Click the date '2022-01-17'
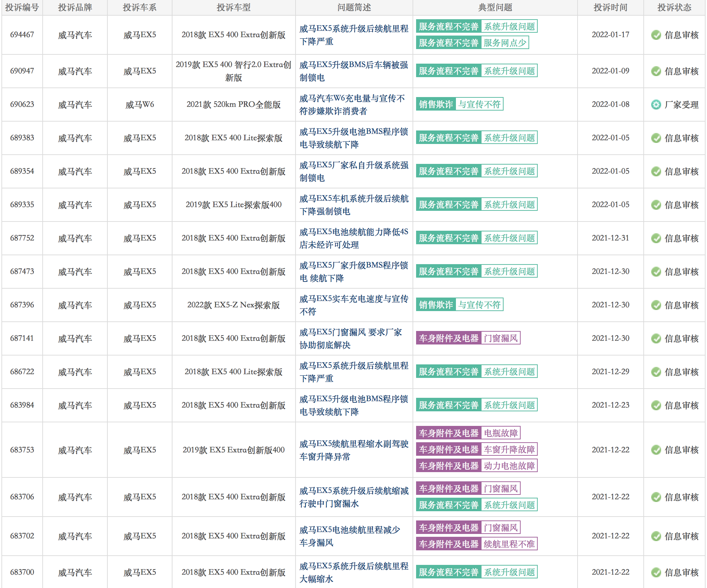Screen dimensions: 707x588 pos(611,35)
